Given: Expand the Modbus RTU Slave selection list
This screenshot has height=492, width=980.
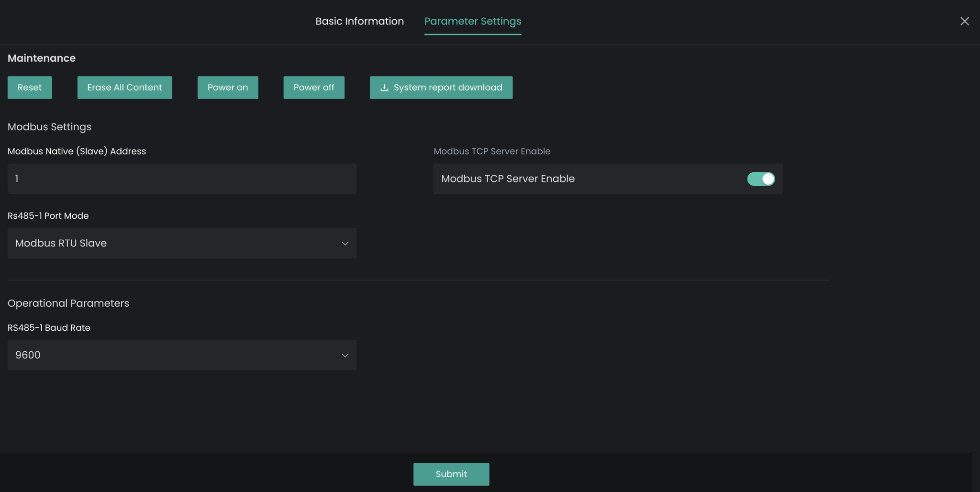Looking at the screenshot, I should pos(182,243).
